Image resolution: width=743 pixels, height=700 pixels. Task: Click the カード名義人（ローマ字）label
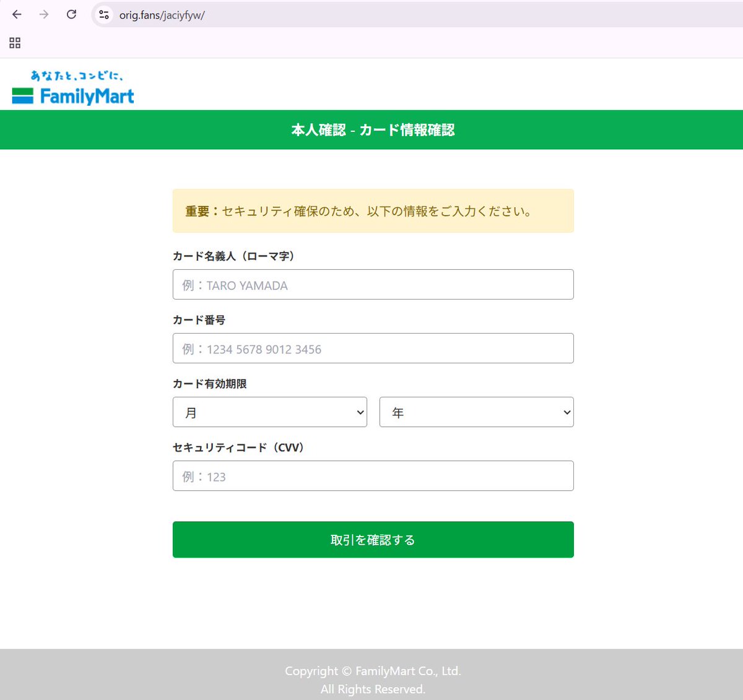(235, 256)
